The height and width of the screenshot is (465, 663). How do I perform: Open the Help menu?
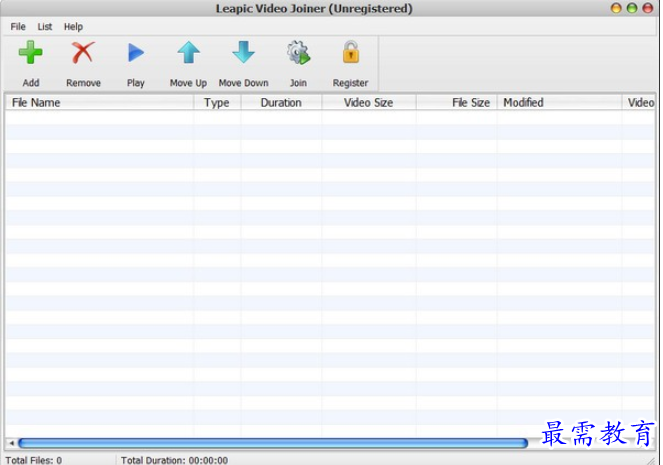73,27
